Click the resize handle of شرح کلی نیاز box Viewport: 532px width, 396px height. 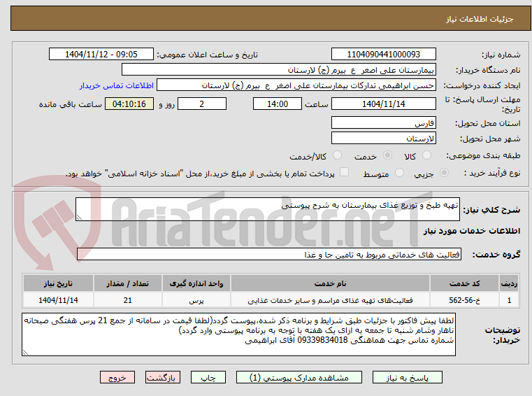pos(79,218)
